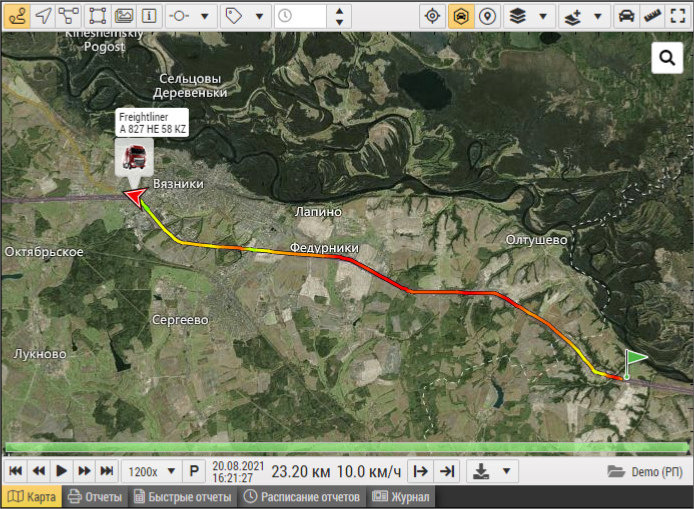
Task: Click the P parking button
Action: (194, 471)
